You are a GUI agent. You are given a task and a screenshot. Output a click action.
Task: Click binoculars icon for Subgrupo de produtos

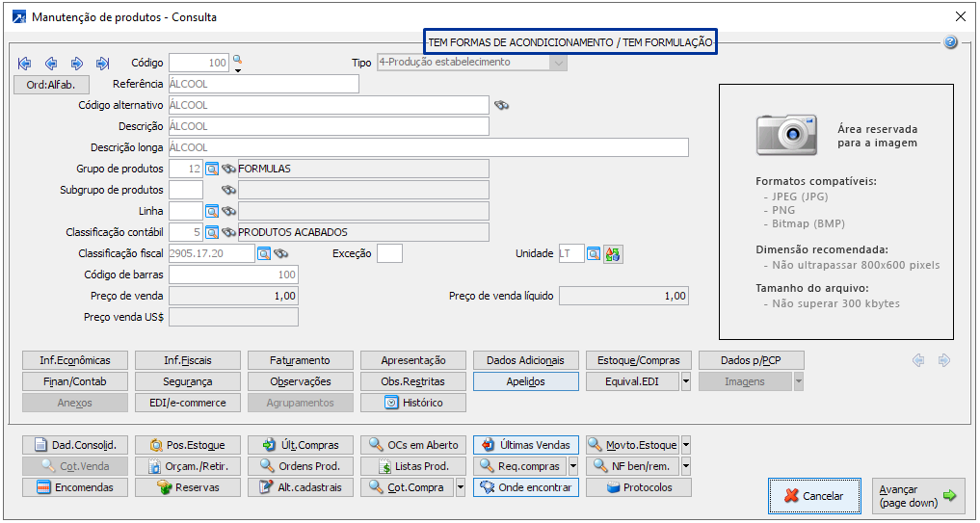(229, 190)
